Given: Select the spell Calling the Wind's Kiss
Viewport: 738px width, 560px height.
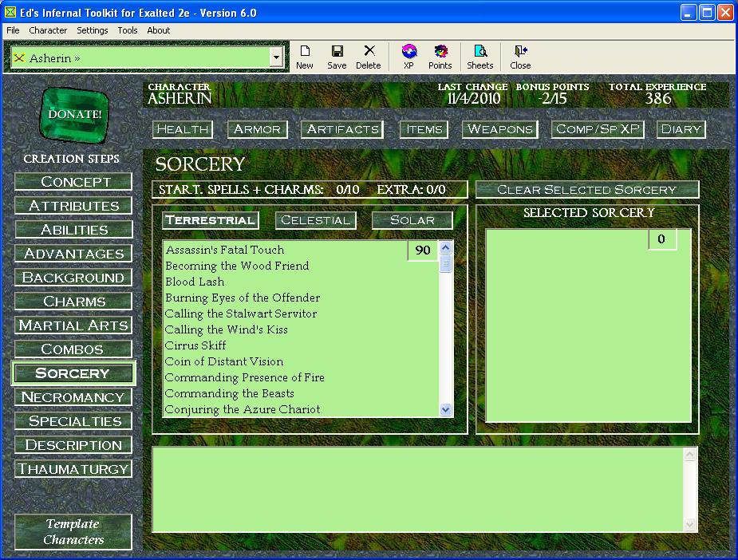Looking at the screenshot, I should (227, 330).
